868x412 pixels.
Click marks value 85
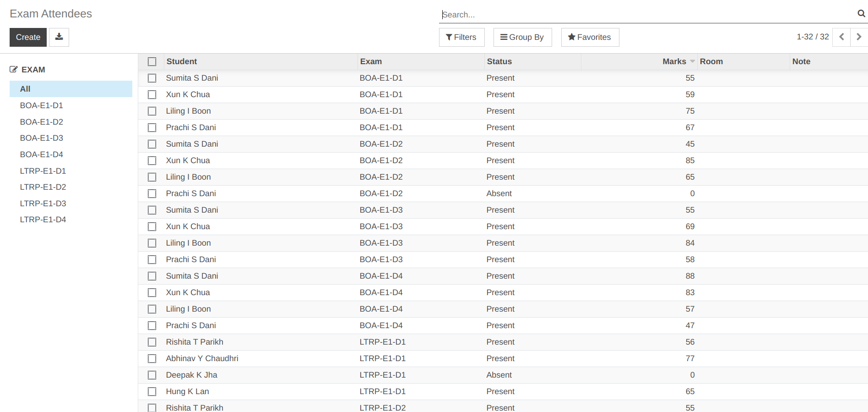tap(690, 160)
